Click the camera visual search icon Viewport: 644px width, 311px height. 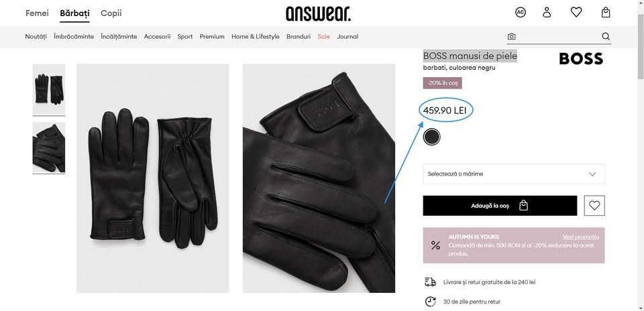(x=511, y=36)
